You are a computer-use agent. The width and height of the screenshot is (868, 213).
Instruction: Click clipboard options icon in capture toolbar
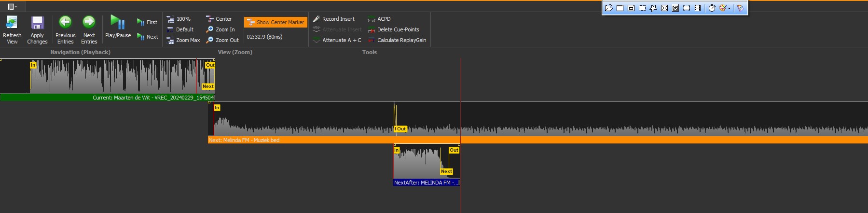(740, 8)
